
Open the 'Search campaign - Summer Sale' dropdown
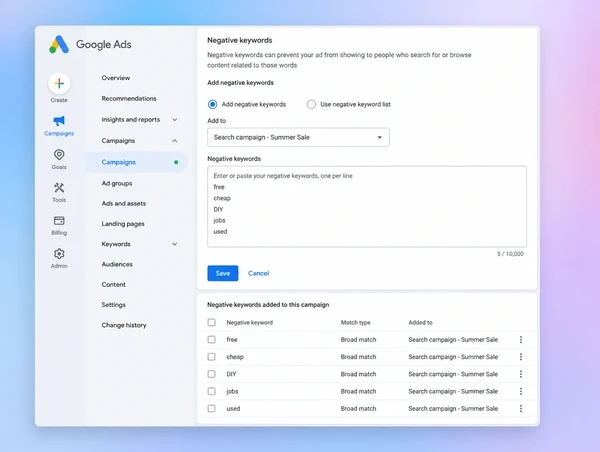pos(298,137)
